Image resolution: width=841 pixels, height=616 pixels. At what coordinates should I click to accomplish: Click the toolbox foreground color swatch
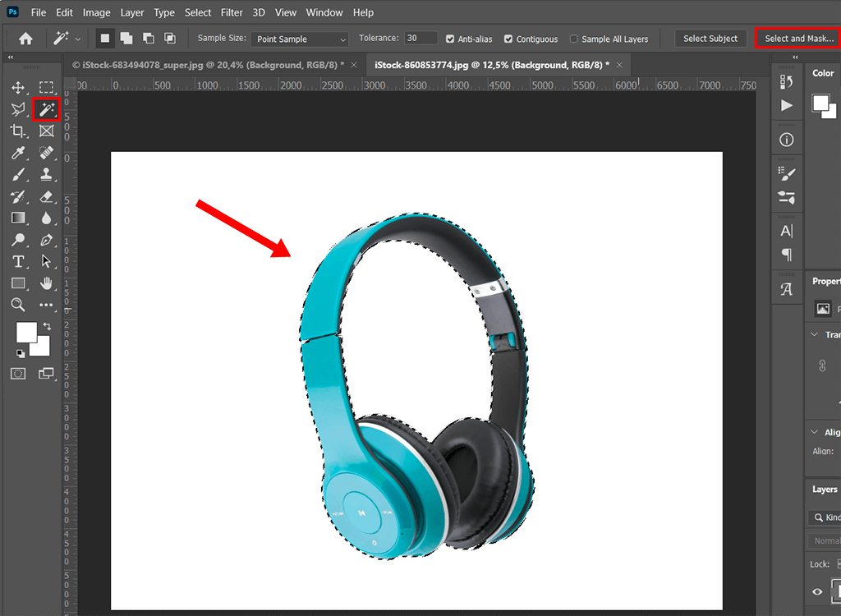[x=26, y=332]
